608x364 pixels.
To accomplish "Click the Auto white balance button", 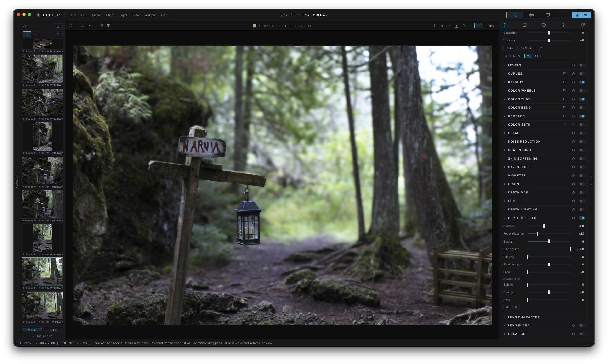I will click(x=509, y=48).
